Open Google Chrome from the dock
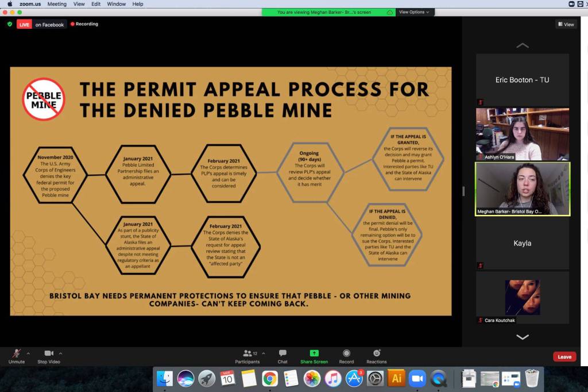 pyautogui.click(x=270, y=378)
